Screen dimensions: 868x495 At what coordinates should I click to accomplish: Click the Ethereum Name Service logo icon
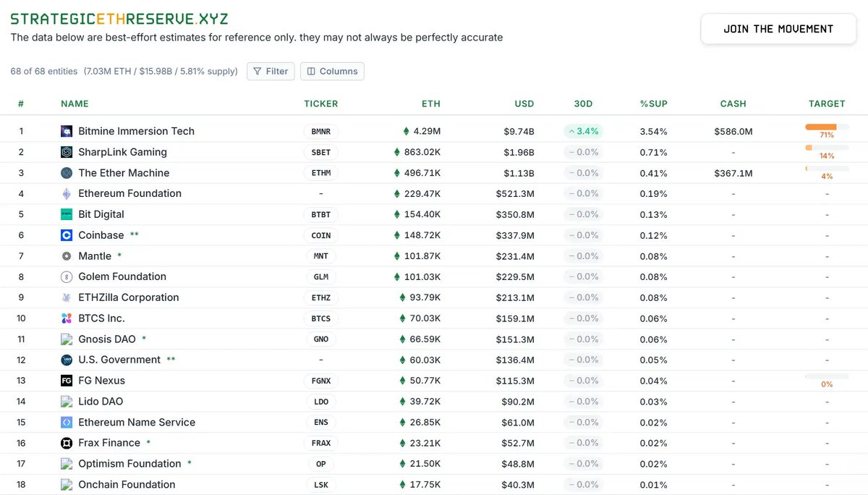[67, 423]
